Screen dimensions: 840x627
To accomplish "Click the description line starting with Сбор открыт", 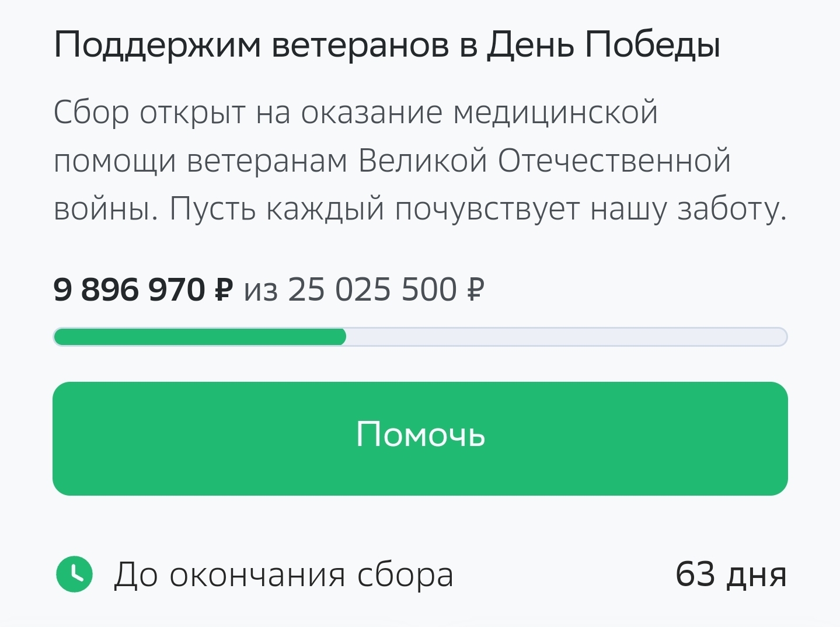I will coord(355,112).
